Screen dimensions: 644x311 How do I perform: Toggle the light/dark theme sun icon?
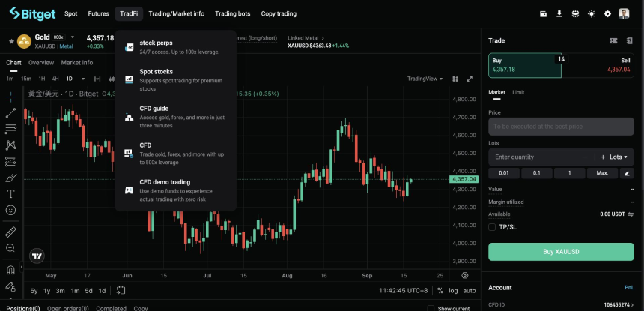[592, 14]
